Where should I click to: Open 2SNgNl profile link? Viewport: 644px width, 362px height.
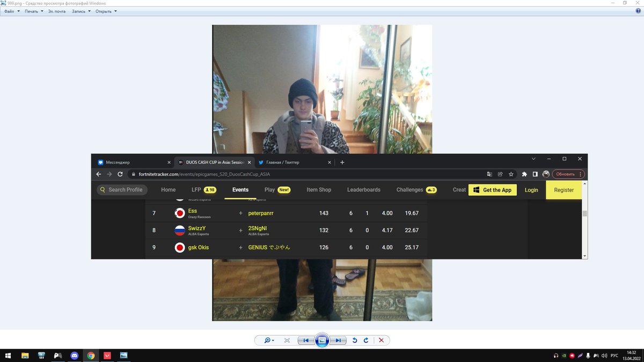[x=258, y=228]
